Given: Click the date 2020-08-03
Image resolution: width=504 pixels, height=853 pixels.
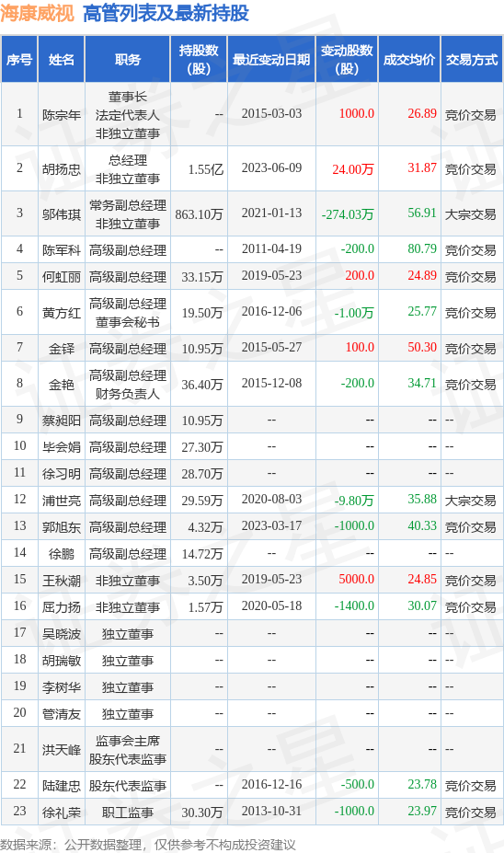Looking at the screenshot, I should 271,499.
